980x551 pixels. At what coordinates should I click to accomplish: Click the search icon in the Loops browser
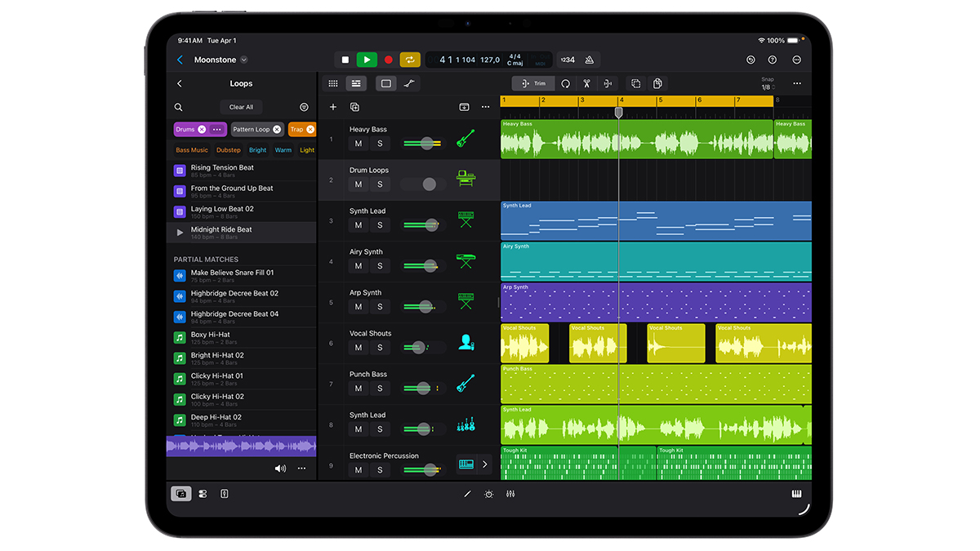[x=179, y=106]
